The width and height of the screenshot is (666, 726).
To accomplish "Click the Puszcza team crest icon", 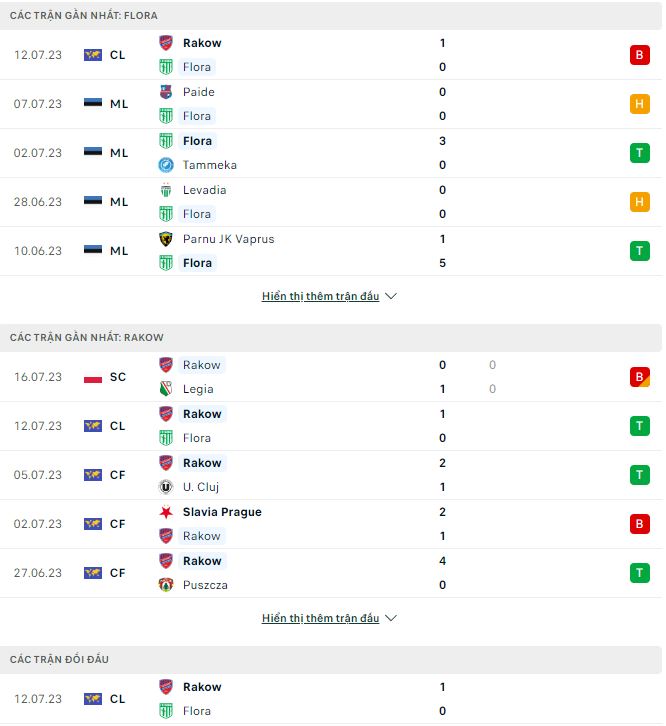I will point(166,585).
